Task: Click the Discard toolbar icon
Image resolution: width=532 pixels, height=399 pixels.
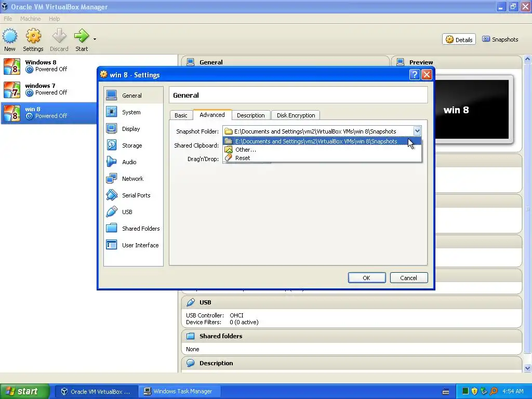Action: click(59, 39)
